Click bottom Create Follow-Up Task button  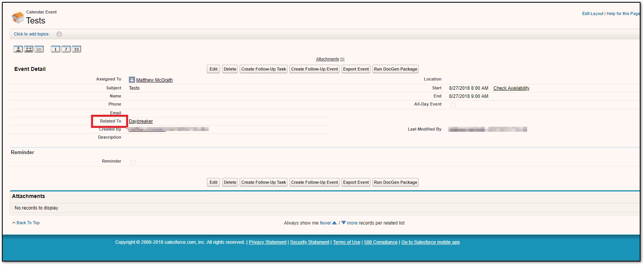(x=264, y=182)
